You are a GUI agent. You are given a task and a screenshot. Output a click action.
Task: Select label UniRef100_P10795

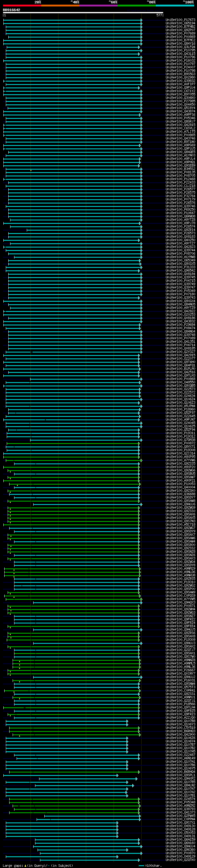(x=180, y=50)
